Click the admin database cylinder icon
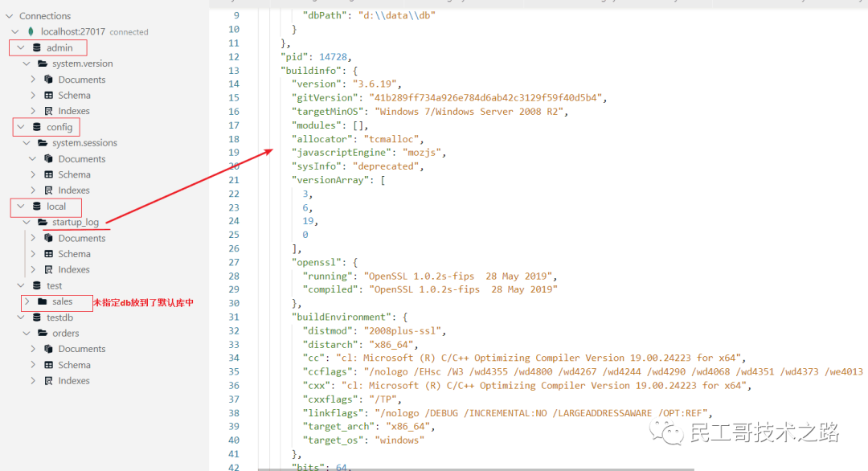The height and width of the screenshot is (471, 868). tap(37, 48)
